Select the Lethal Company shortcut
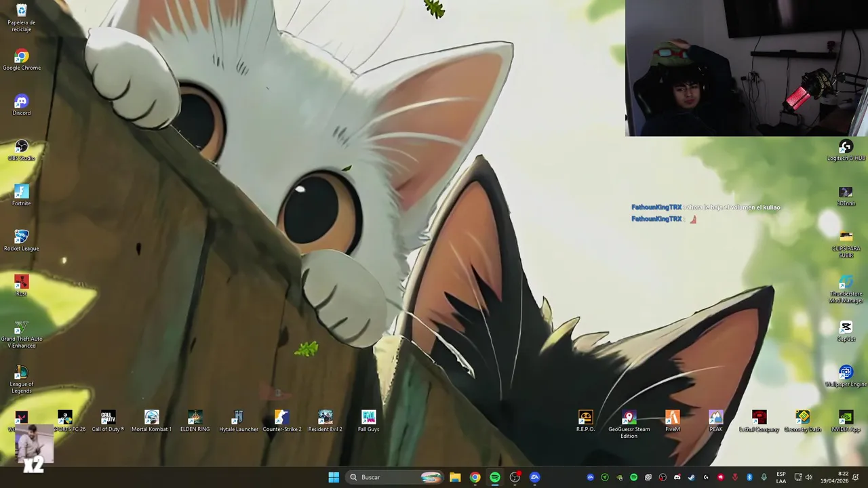The width and height of the screenshot is (868, 488). tap(759, 422)
